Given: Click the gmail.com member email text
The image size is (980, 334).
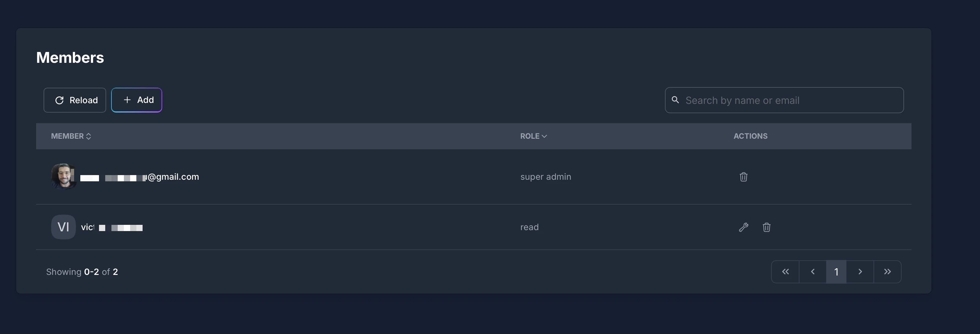Looking at the screenshot, I should [173, 177].
